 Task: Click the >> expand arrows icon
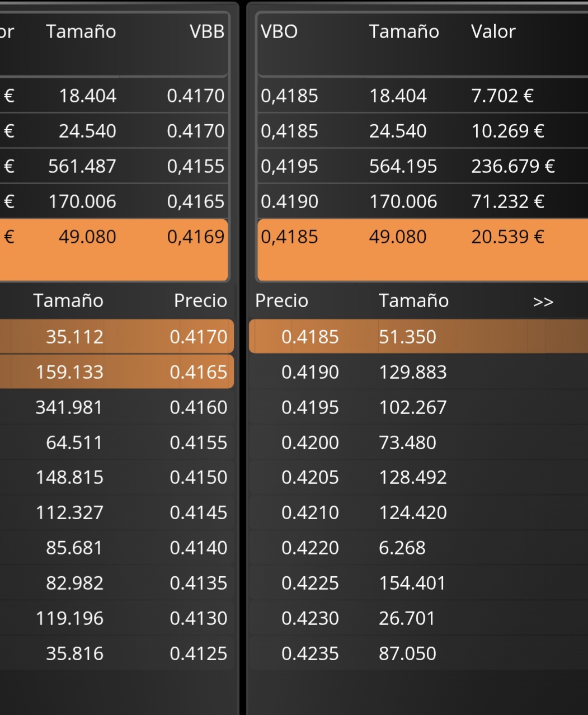(x=543, y=302)
